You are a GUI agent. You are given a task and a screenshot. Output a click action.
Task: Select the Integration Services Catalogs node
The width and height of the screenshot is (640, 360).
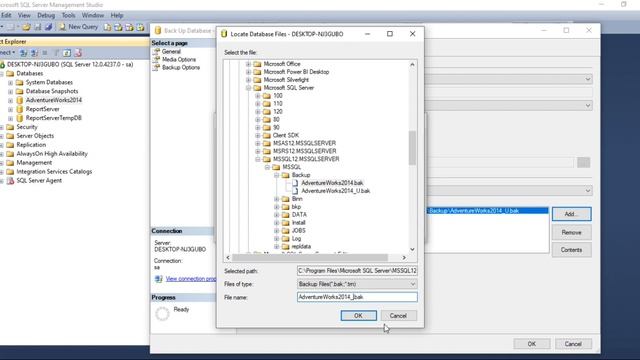pos(54,172)
